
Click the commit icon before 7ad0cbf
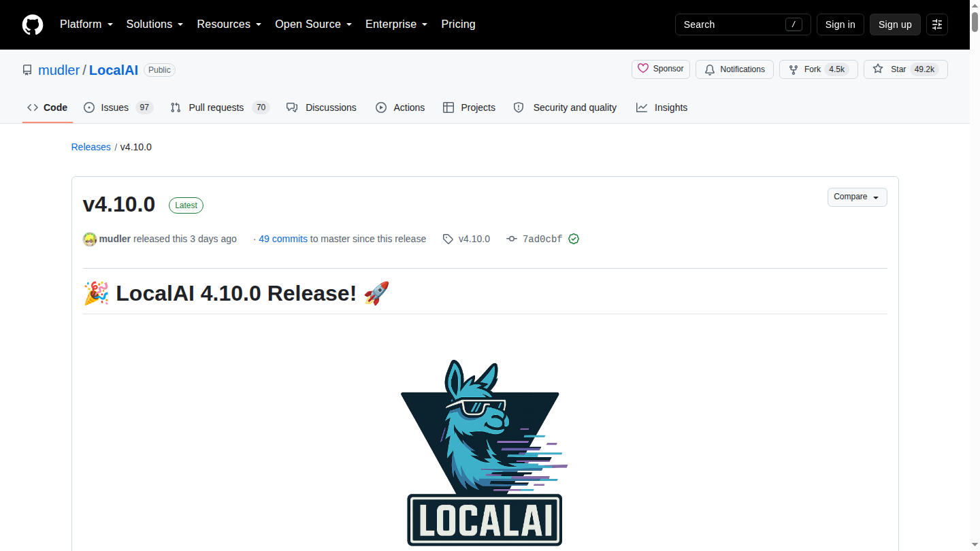512,239
